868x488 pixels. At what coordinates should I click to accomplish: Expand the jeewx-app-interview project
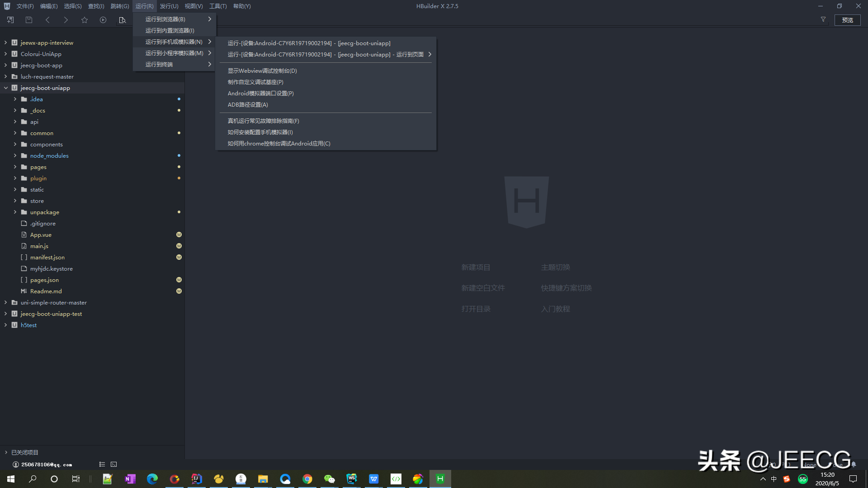[x=5, y=42]
